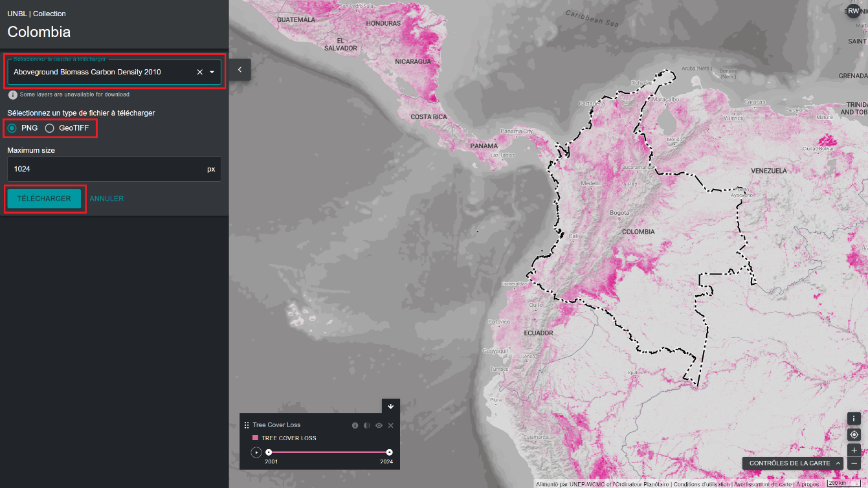
Task: Select PNG file type
Action: pyautogui.click(x=12, y=128)
